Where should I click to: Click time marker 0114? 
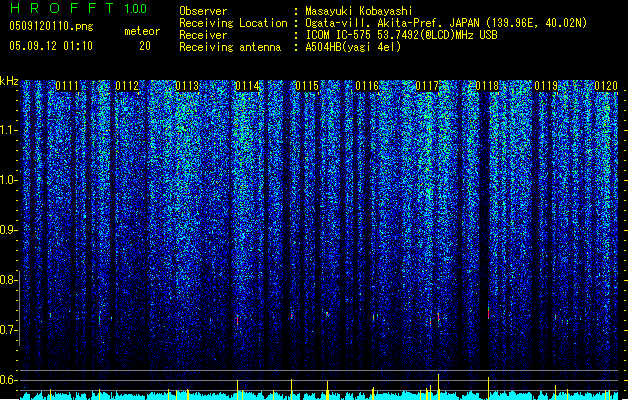[x=247, y=86]
